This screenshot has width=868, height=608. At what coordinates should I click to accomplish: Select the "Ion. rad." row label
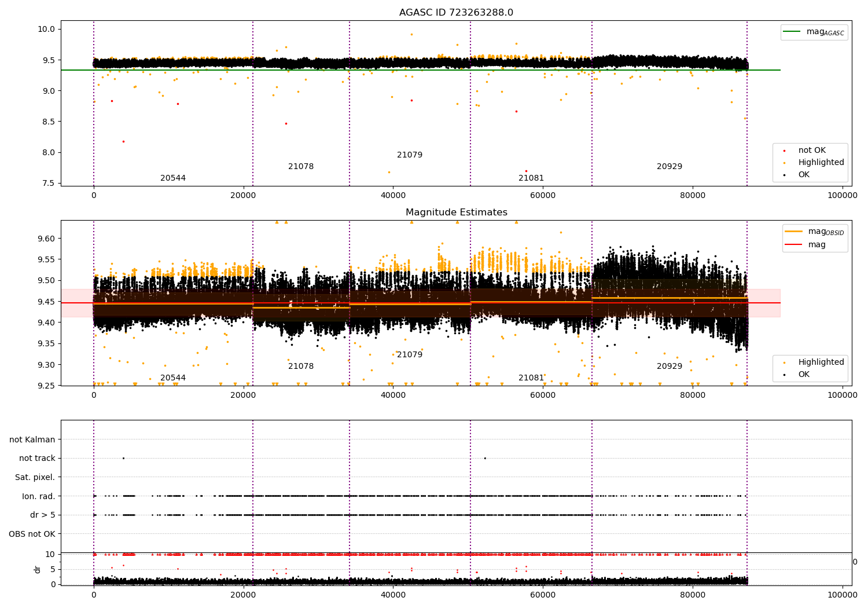tap(39, 496)
